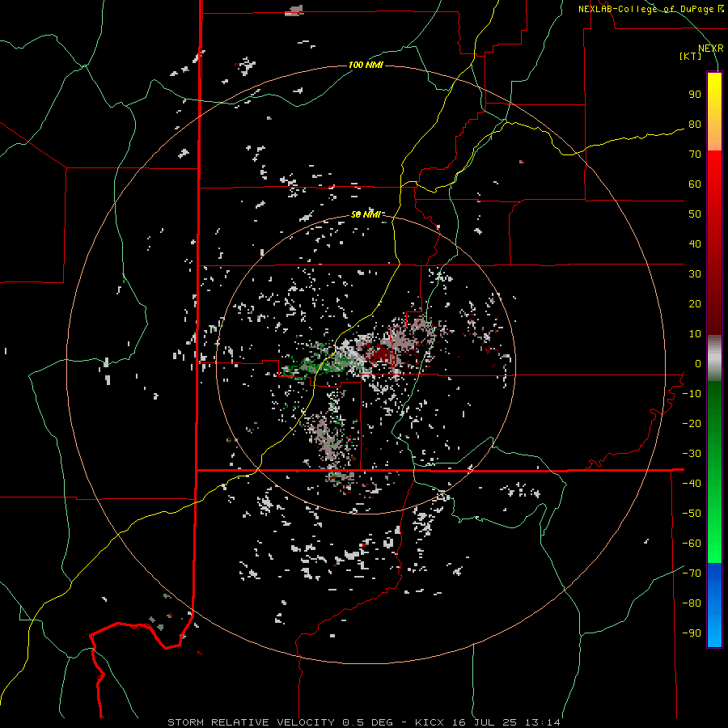Viewport: 728px width, 728px height.
Task: Click the 20 value on velocity scale
Action: point(695,304)
